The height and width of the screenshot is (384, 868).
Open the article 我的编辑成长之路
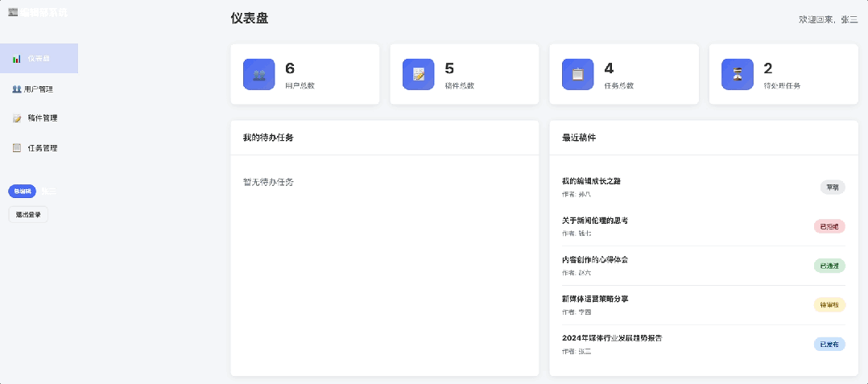(591, 181)
